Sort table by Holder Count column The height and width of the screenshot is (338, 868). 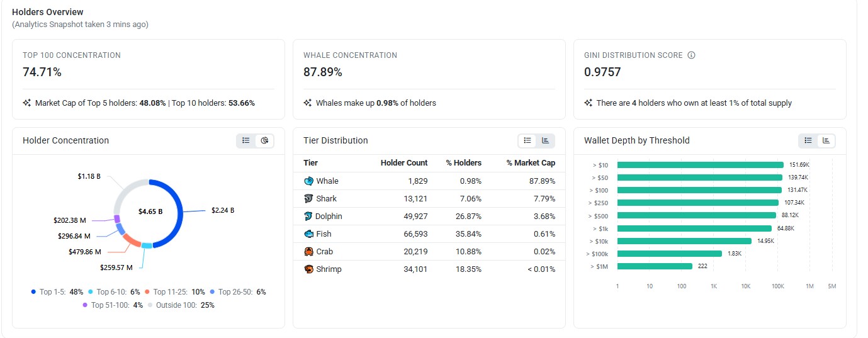tap(404, 163)
